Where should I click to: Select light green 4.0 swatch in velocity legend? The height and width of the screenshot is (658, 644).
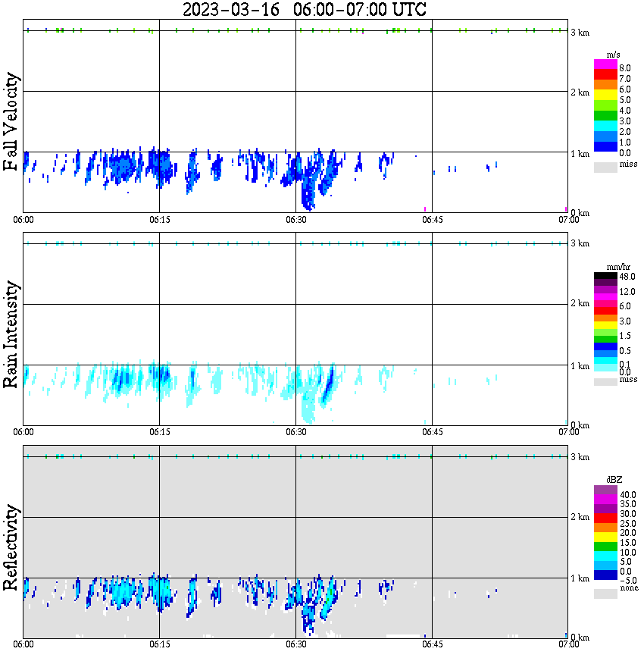click(x=605, y=105)
